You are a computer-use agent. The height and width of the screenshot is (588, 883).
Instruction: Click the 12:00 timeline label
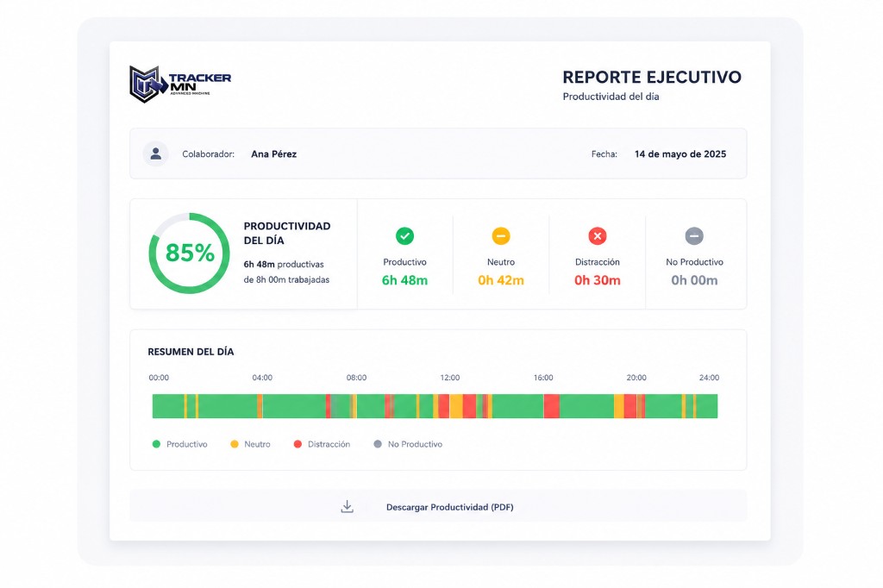[450, 378]
